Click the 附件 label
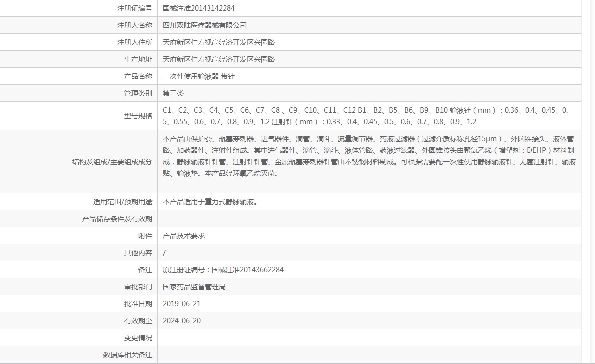The height and width of the screenshot is (364, 595). [x=145, y=236]
